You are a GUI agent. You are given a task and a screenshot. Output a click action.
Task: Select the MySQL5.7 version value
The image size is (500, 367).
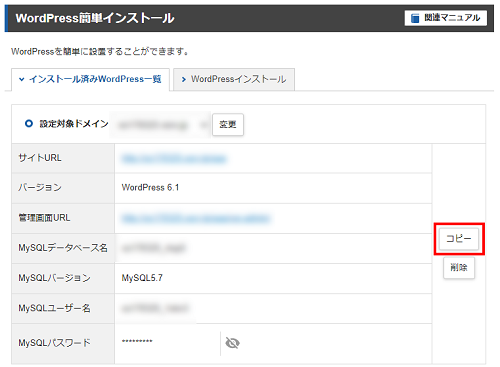click(x=142, y=278)
